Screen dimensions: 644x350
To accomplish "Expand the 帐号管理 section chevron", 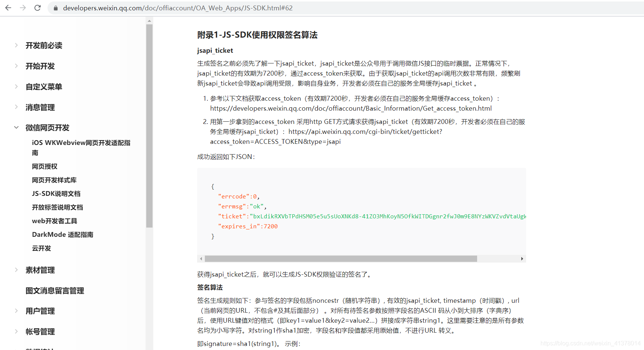I will tap(16, 331).
